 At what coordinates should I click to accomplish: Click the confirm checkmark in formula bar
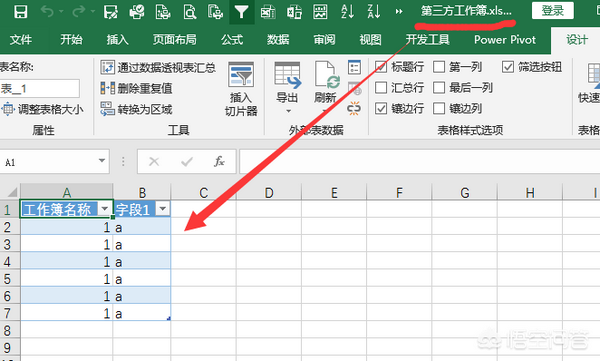coord(187,162)
